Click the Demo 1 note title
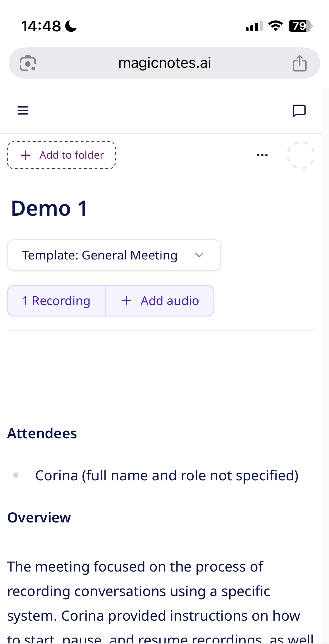 pyautogui.click(x=49, y=208)
